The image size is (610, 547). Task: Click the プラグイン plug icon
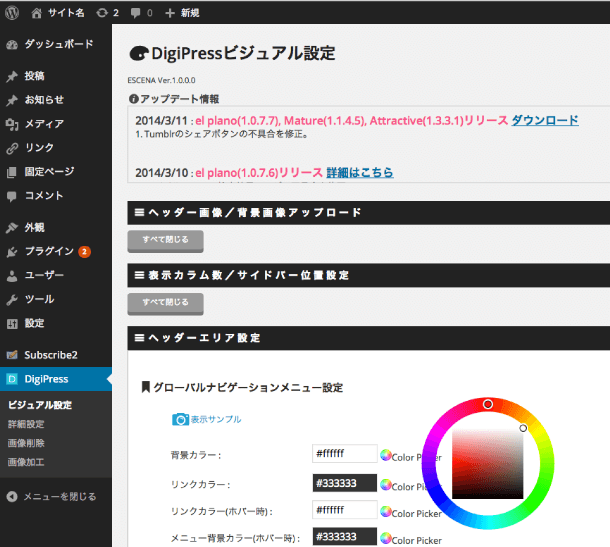pos(12,252)
